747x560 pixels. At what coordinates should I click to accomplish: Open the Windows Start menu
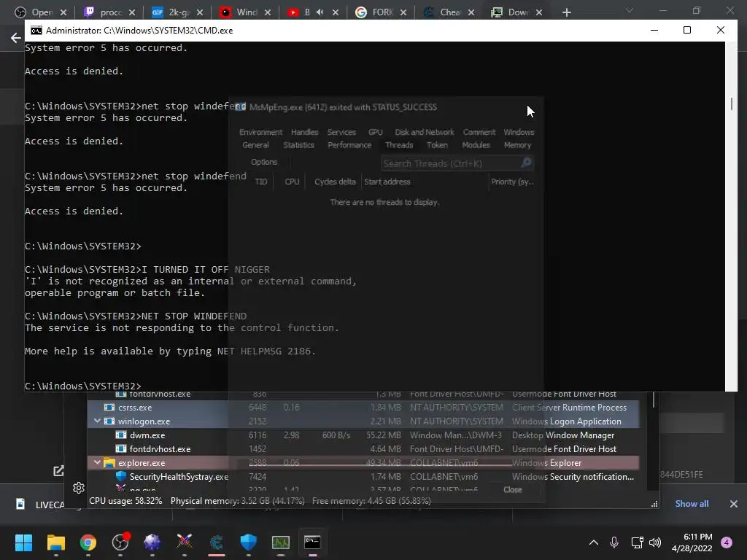tap(23, 542)
